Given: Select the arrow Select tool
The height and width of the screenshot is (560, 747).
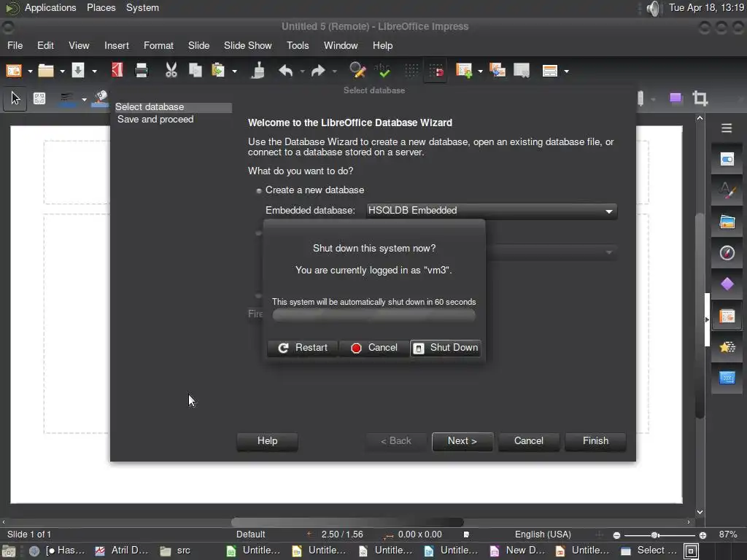Looking at the screenshot, I should 15,98.
